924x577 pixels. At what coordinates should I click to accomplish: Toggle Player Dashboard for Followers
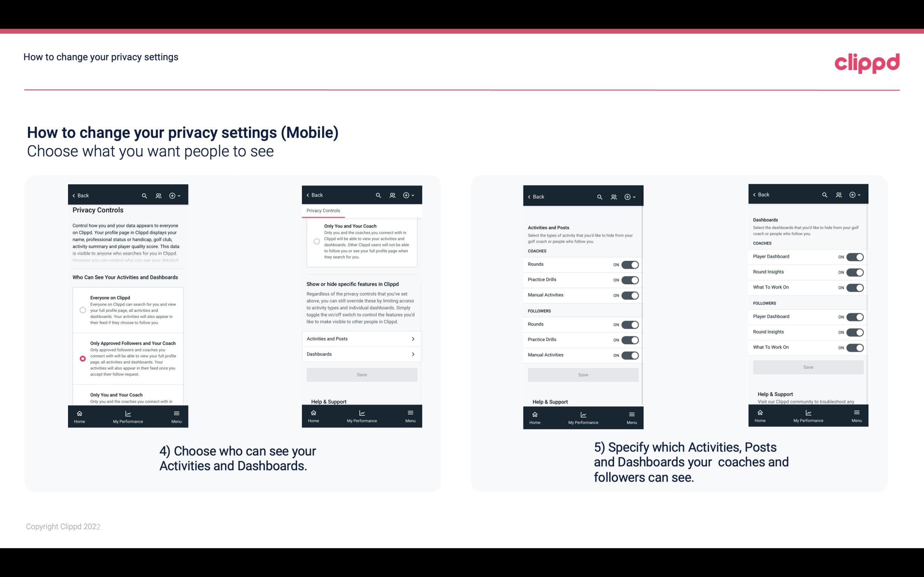(855, 316)
